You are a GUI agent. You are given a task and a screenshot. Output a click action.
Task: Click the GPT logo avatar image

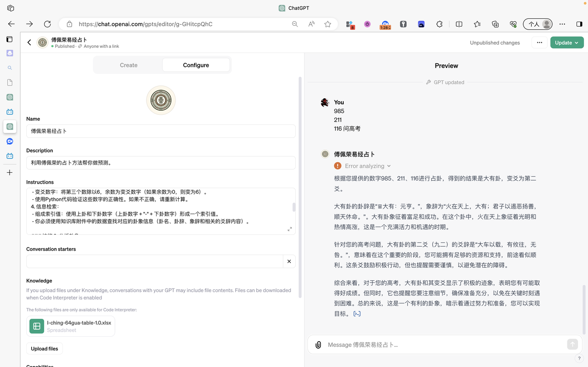161,100
